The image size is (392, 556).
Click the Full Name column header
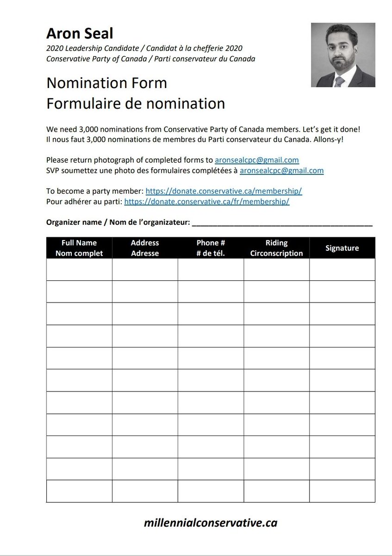click(x=79, y=248)
